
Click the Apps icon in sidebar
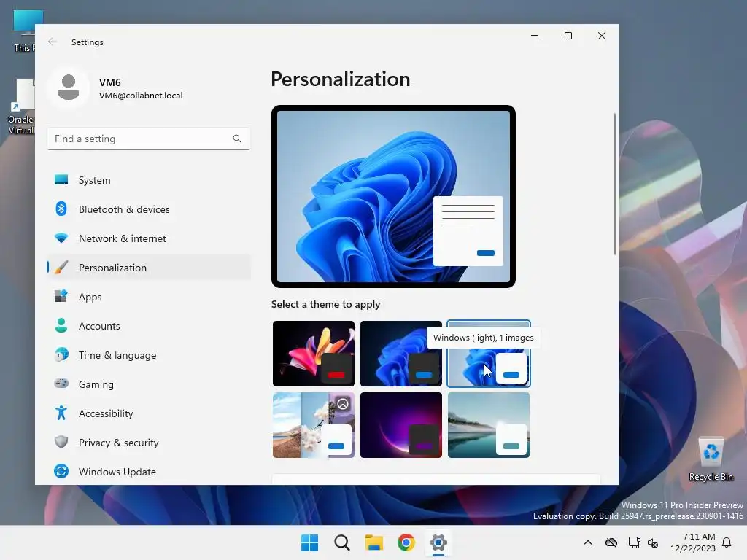pyautogui.click(x=61, y=296)
